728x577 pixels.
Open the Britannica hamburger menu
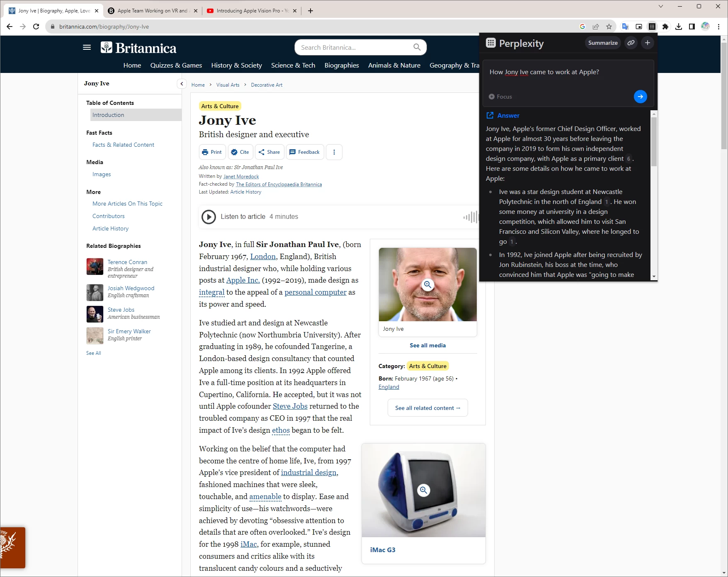pyautogui.click(x=87, y=47)
